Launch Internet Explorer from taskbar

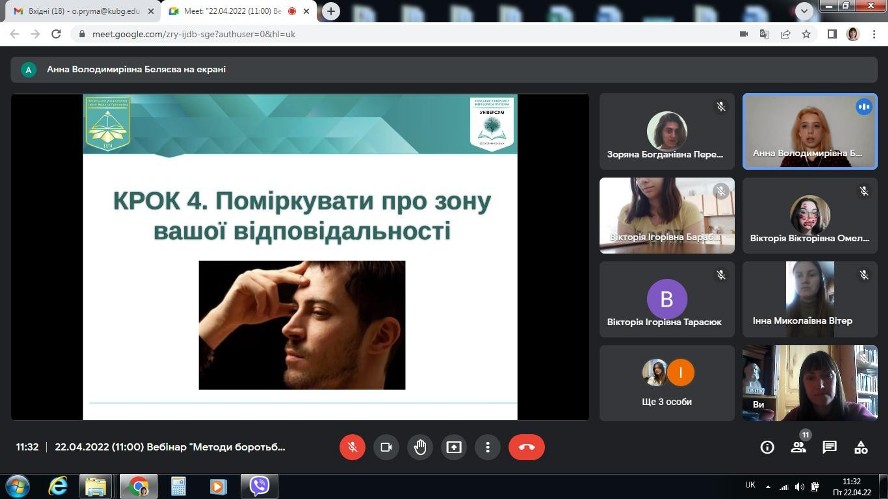coord(58,486)
